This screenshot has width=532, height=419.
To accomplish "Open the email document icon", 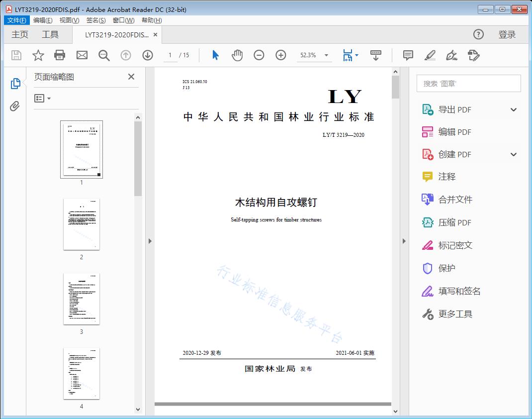I will [82, 55].
